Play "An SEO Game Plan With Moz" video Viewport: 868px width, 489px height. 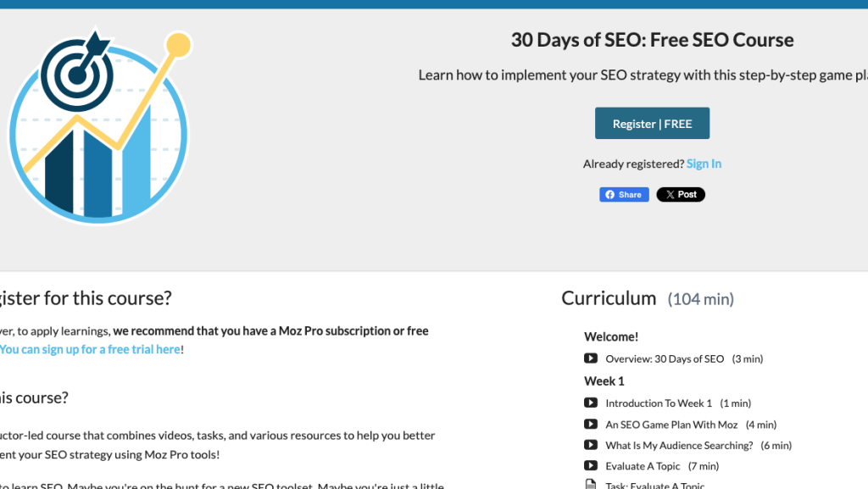click(x=591, y=424)
